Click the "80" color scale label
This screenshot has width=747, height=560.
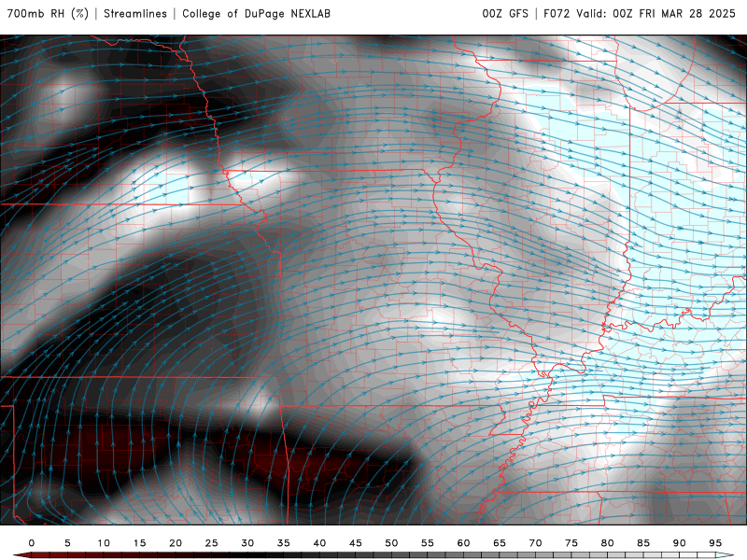click(608, 543)
